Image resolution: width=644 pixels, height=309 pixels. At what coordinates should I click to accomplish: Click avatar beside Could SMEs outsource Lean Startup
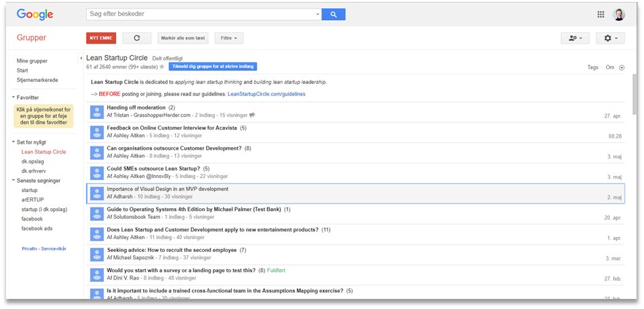pyautogui.click(x=97, y=173)
